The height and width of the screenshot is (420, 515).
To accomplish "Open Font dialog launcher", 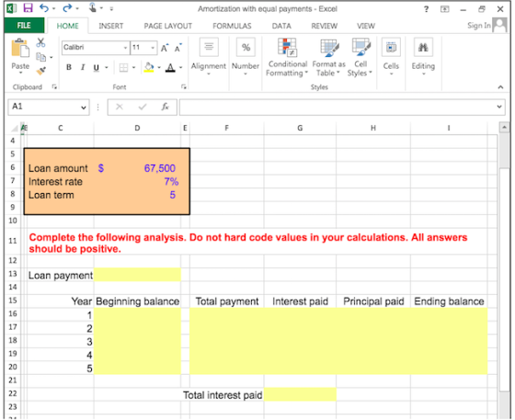I will (x=184, y=87).
